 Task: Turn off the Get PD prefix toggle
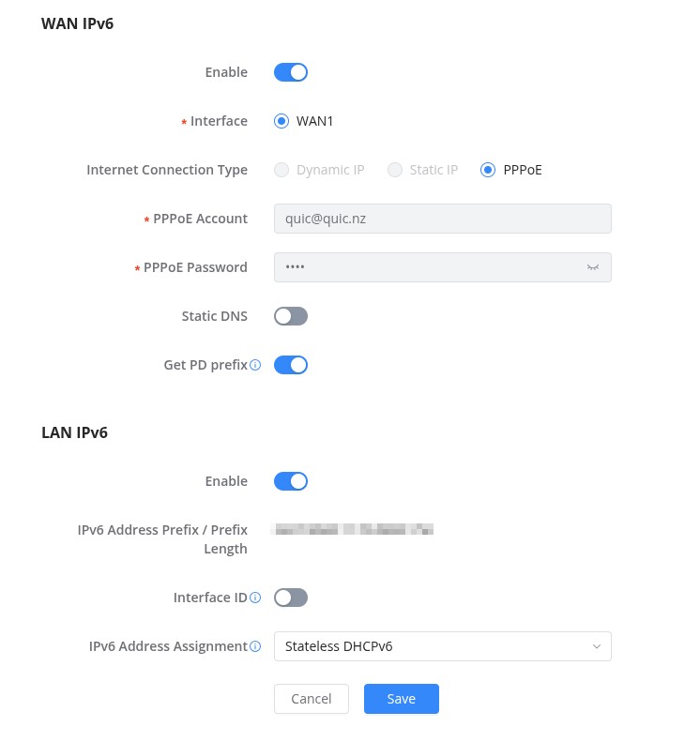pyautogui.click(x=291, y=365)
